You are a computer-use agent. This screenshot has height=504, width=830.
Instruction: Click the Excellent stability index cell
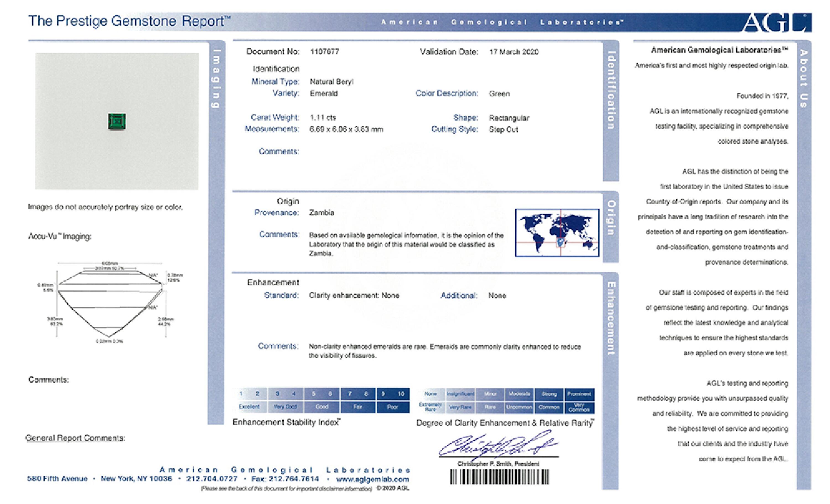tap(249, 407)
